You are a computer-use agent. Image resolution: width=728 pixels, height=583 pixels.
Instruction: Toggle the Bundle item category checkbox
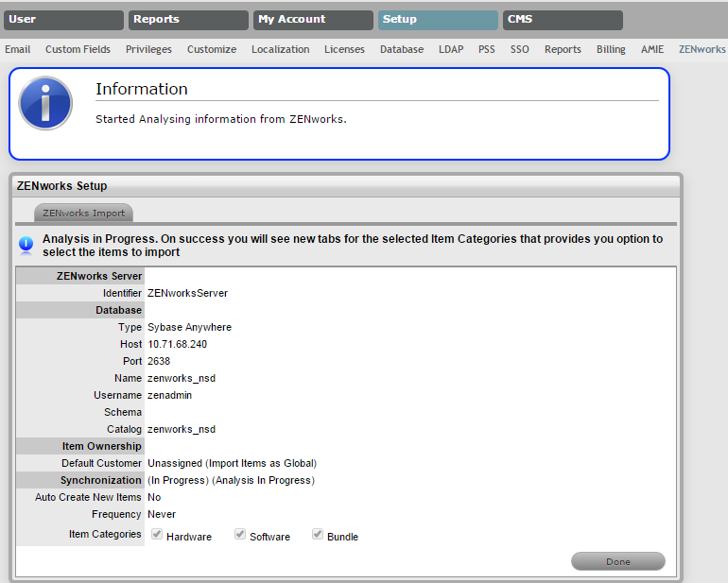[318, 534]
